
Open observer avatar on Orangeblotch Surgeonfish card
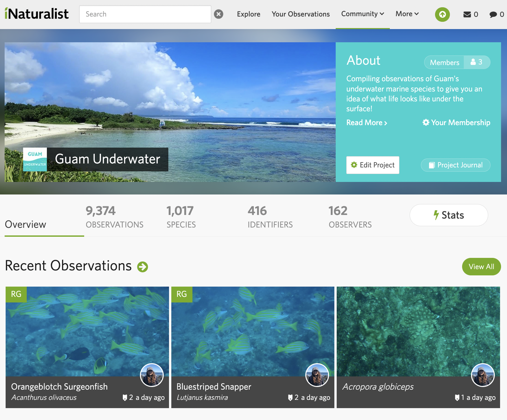point(152,375)
